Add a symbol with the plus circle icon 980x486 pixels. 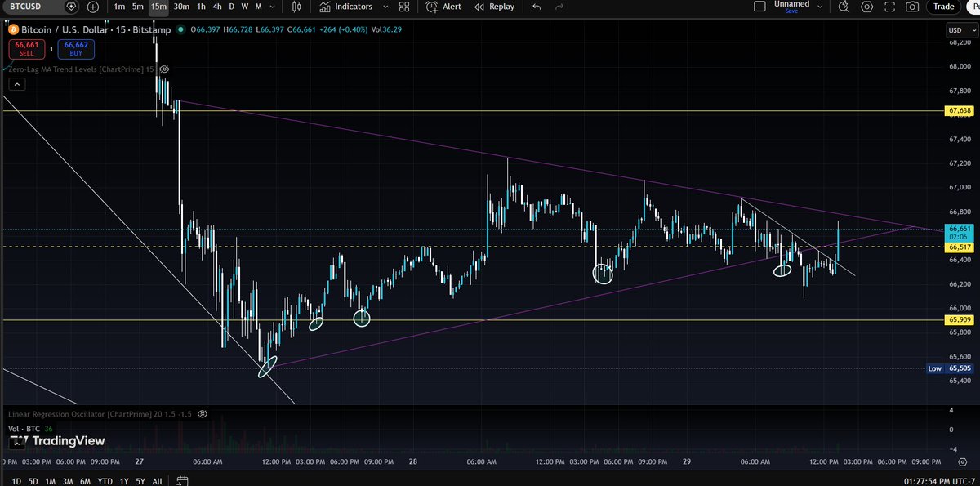pyautogui.click(x=93, y=7)
